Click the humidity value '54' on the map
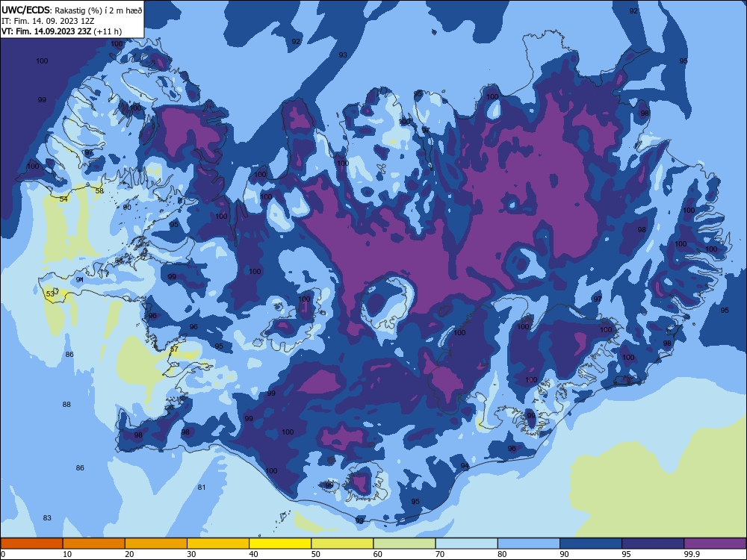 click(x=63, y=199)
